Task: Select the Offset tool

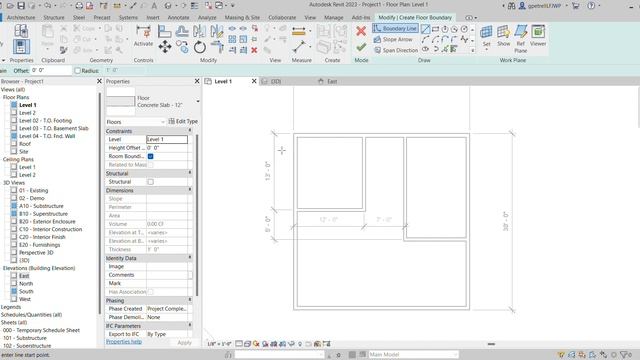Action: click(182, 31)
